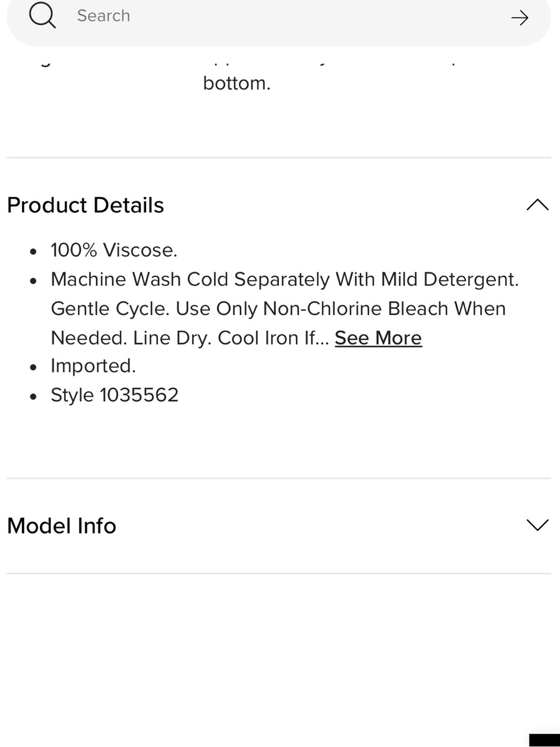
Task: Expand Model Info using the down chevron
Action: (538, 525)
